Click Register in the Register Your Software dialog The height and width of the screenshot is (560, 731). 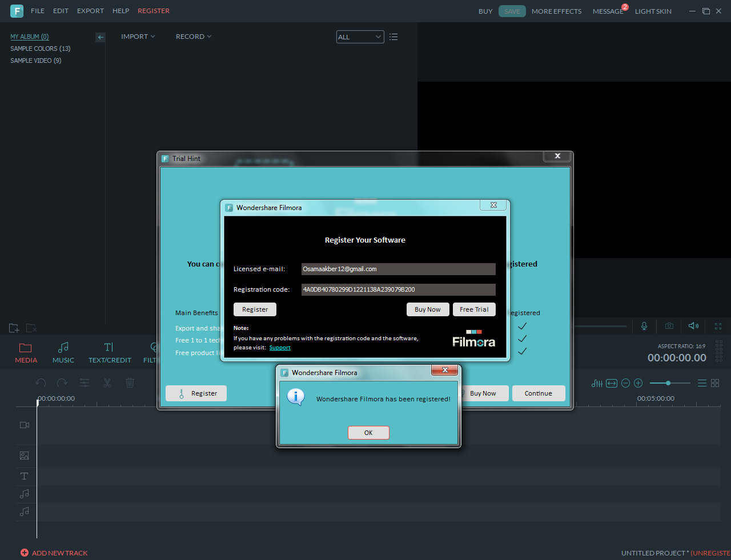[x=255, y=309]
